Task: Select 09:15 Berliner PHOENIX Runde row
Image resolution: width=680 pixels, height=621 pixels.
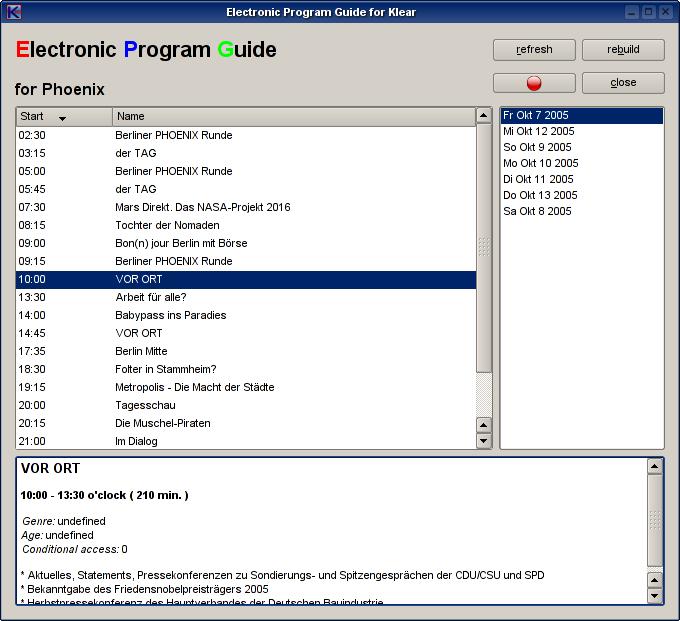Action: pos(246,261)
